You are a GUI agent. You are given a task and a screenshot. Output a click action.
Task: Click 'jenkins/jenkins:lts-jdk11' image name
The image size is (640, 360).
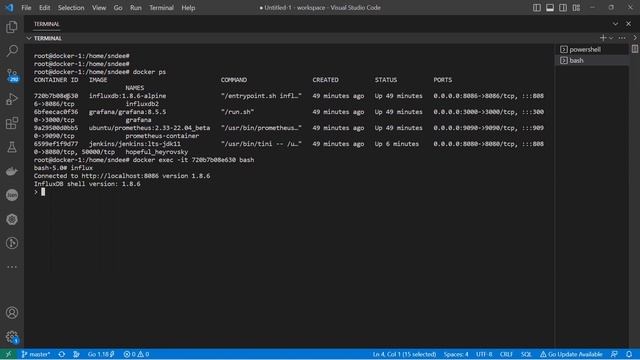135,144
